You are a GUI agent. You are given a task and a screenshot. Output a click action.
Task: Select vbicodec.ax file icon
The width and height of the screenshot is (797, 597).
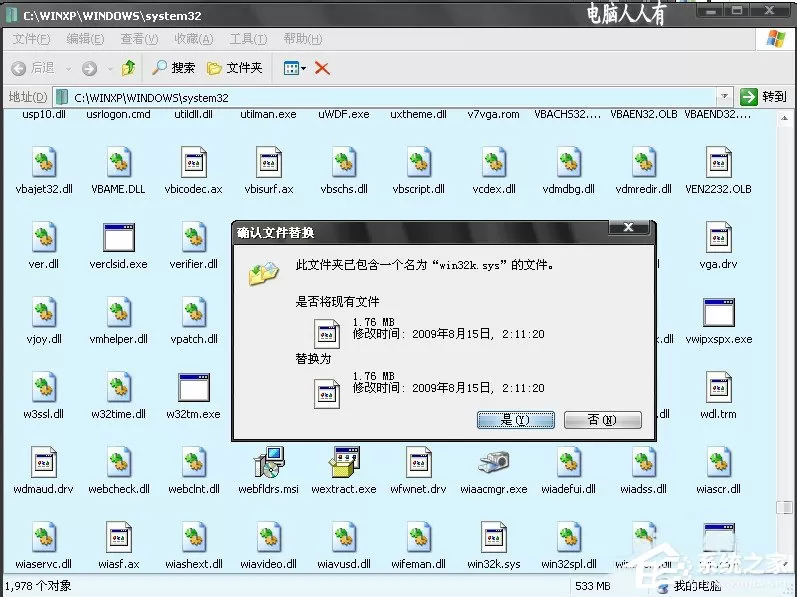click(x=194, y=163)
